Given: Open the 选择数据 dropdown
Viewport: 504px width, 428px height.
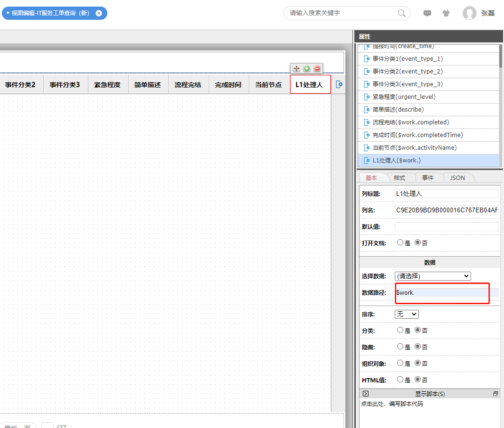Looking at the screenshot, I should tap(432, 276).
